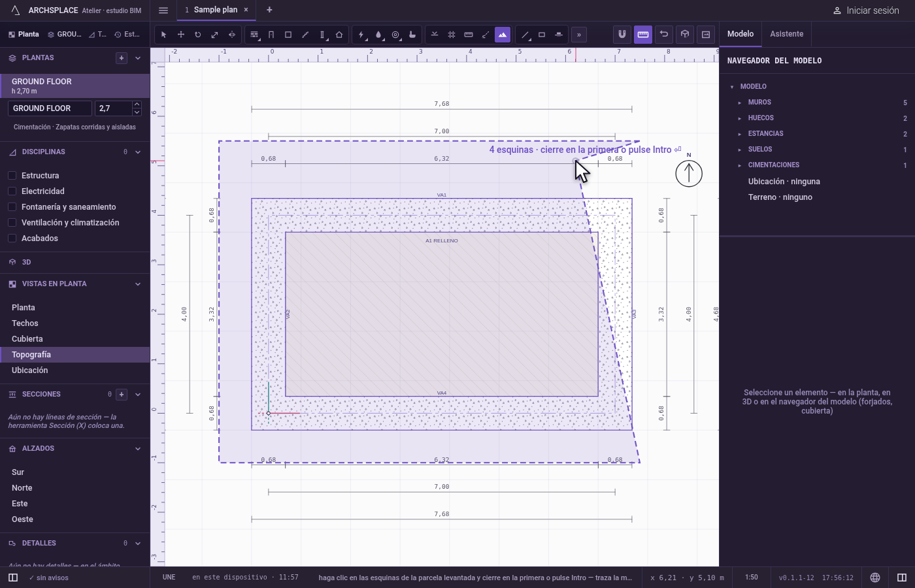
Task: Select the water drop plumbing tool
Action: tap(378, 35)
